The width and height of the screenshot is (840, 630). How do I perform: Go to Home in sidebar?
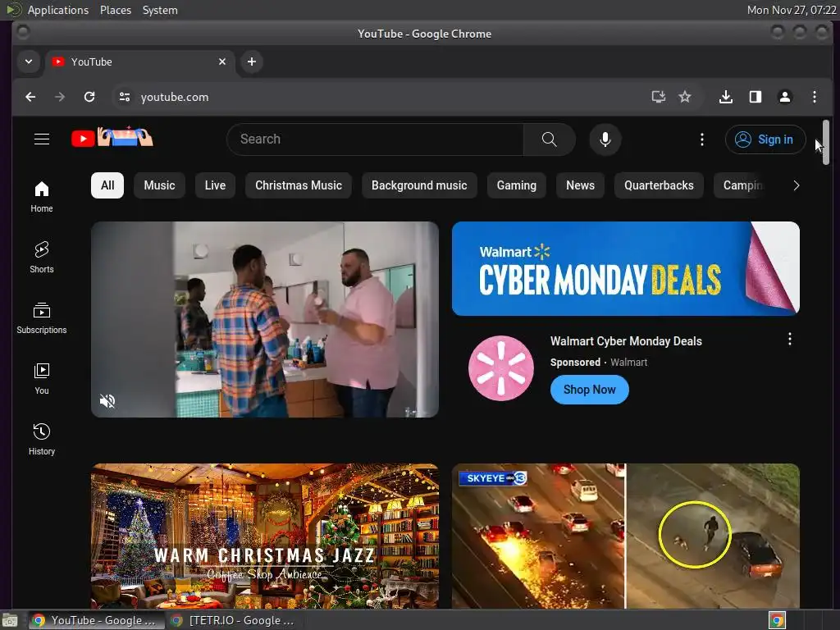click(x=42, y=197)
